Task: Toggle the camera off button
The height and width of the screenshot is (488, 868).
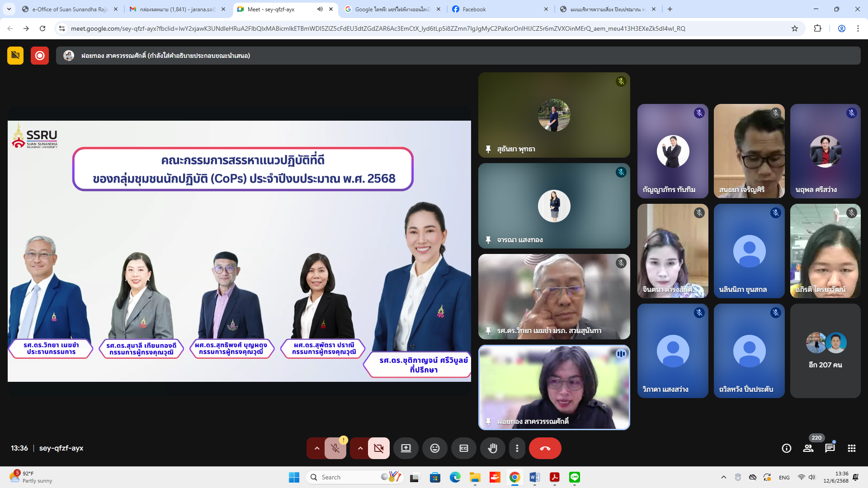Action: pos(378,448)
